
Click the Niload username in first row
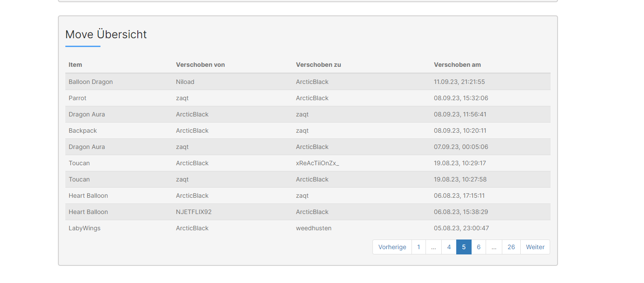(185, 82)
